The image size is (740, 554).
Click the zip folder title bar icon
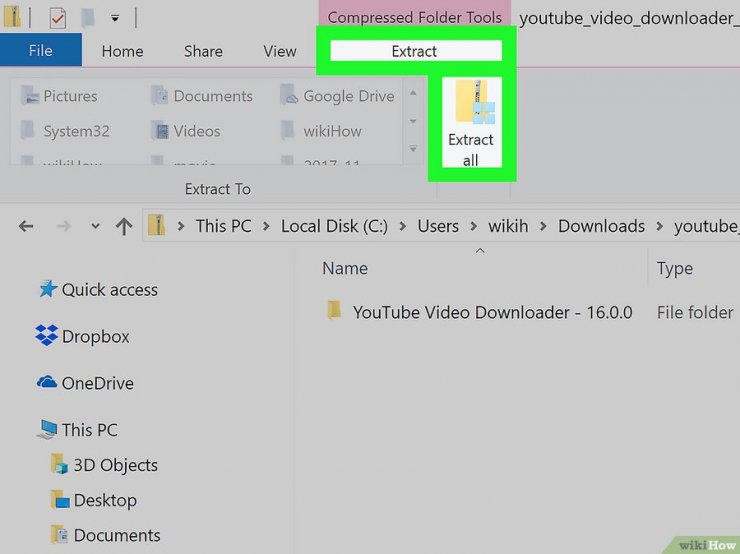[x=12, y=16]
